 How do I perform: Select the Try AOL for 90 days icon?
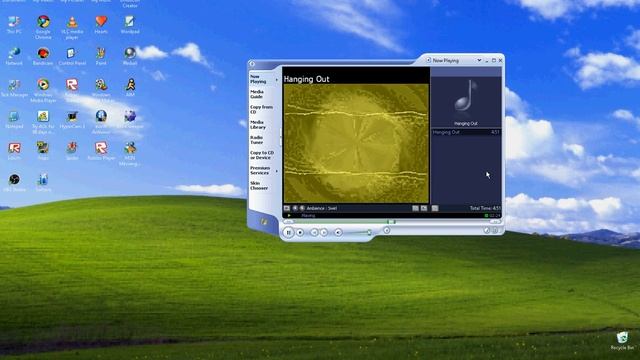43,122
